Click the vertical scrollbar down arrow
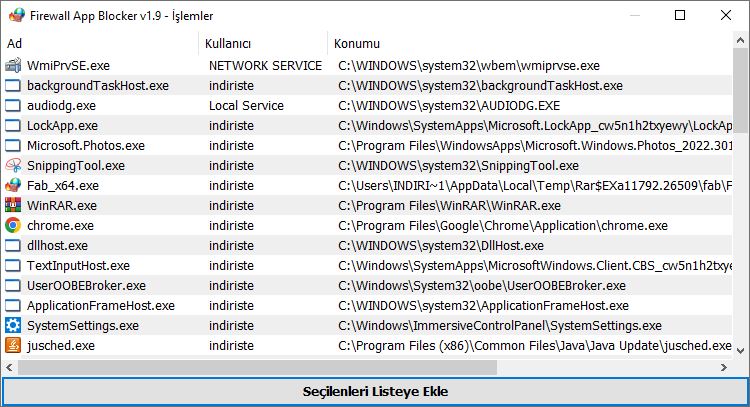The height and width of the screenshot is (407, 750). [x=740, y=351]
